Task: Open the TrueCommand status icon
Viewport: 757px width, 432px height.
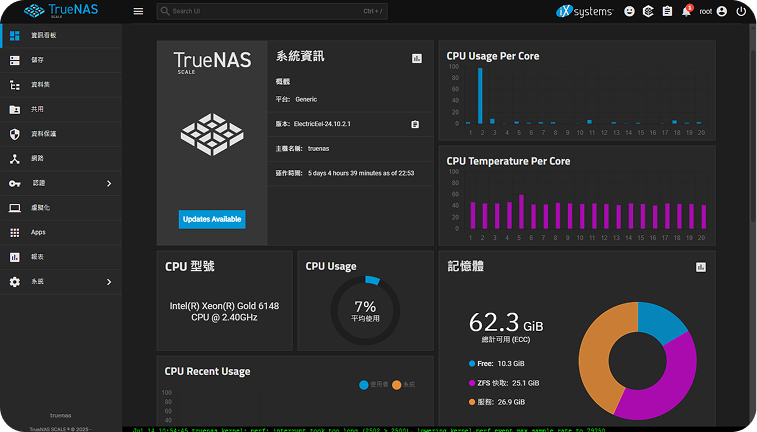Action: [648, 12]
